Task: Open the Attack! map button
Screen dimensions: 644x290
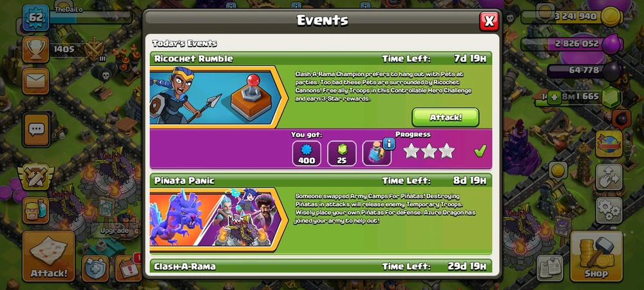Action: [x=48, y=256]
